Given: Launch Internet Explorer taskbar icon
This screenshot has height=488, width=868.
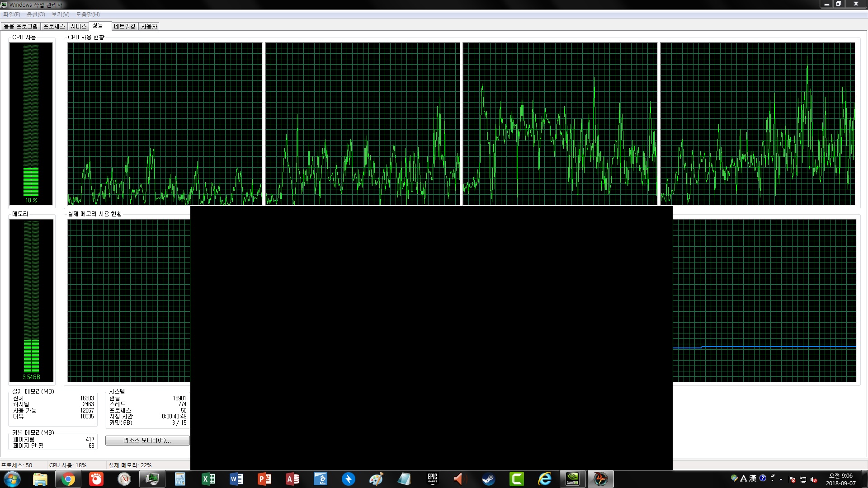Looking at the screenshot, I should tap(544, 479).
